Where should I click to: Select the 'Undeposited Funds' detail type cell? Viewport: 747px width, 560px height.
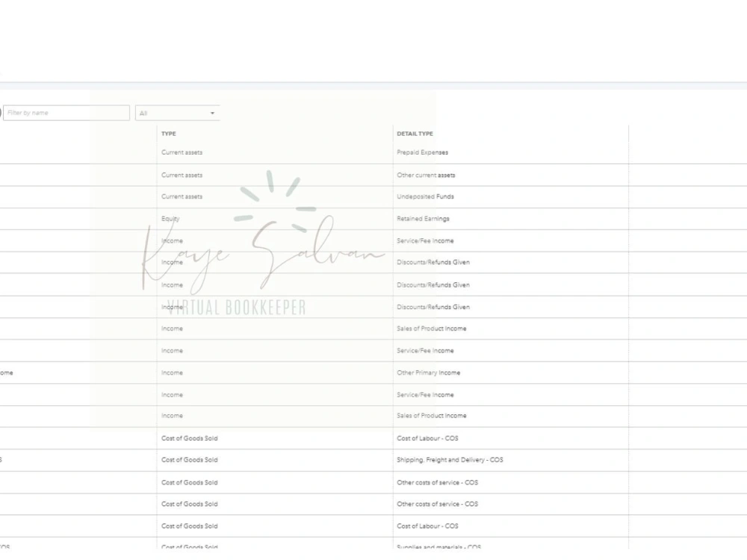[426, 196]
